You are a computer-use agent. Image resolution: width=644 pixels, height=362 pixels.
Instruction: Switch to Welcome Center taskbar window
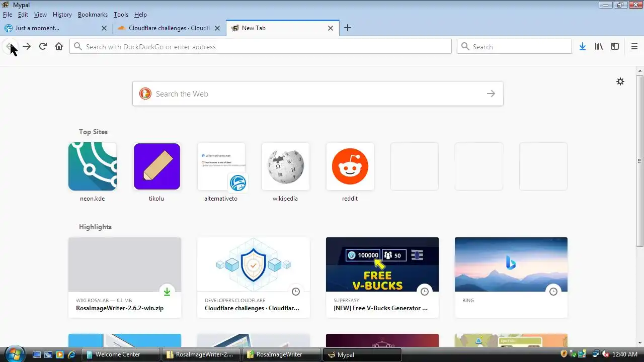(x=121, y=354)
